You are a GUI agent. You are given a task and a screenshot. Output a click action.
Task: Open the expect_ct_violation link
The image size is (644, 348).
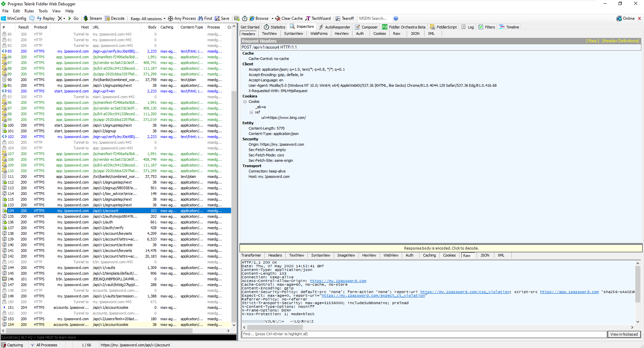pyautogui.click(x=373, y=296)
